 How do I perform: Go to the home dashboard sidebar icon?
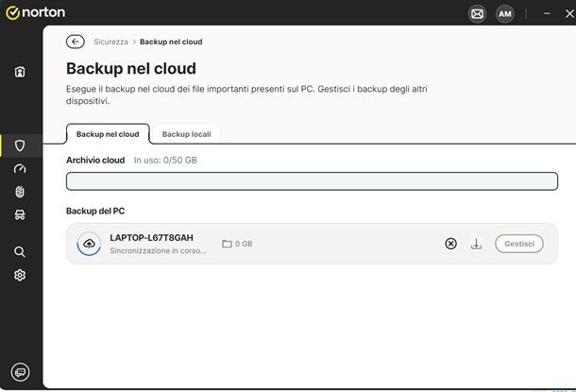pos(20,72)
